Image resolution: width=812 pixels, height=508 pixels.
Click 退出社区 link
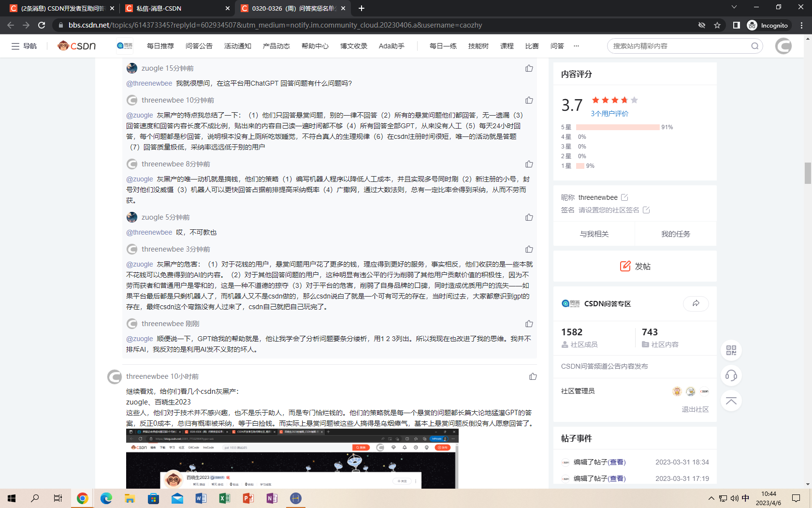[695, 409]
